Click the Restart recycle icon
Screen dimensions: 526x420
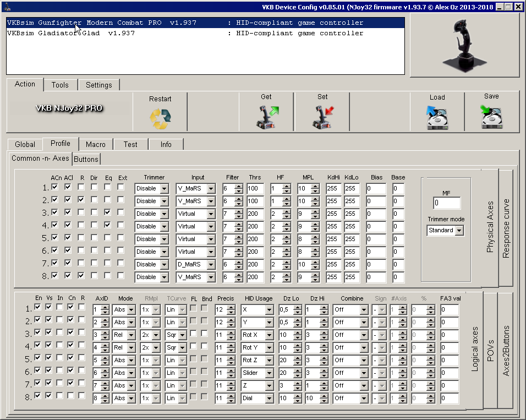160,118
